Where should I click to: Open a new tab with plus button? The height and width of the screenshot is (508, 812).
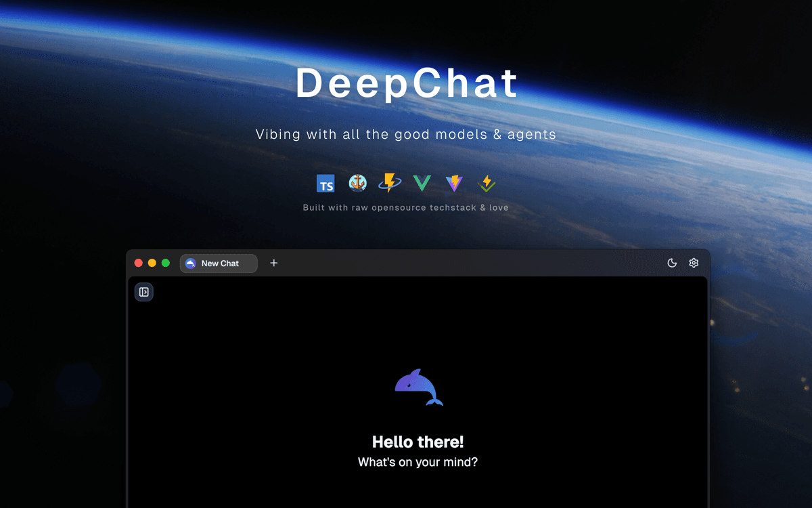274,263
